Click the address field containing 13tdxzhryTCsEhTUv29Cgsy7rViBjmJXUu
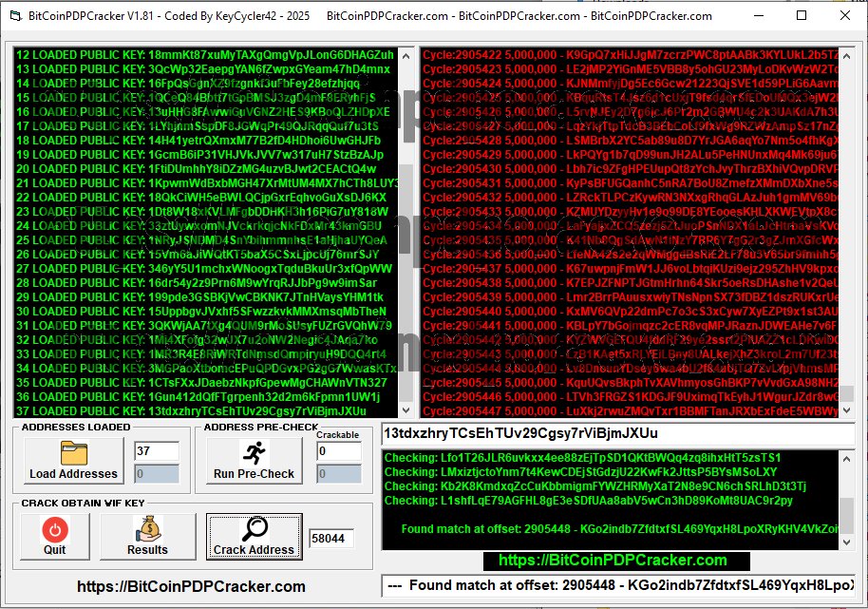This screenshot has width=868, height=609. [616, 432]
